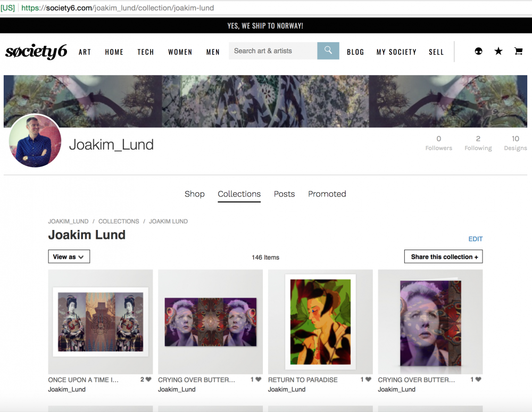Viewport: 532px width, 412px height.
Task: View the 2 Following list
Action: click(x=478, y=143)
